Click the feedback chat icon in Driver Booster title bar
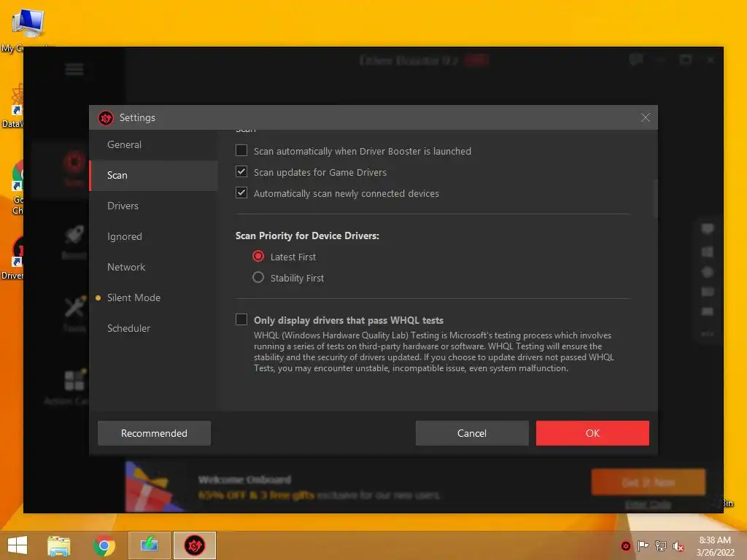This screenshot has height=560, width=747. point(636,60)
